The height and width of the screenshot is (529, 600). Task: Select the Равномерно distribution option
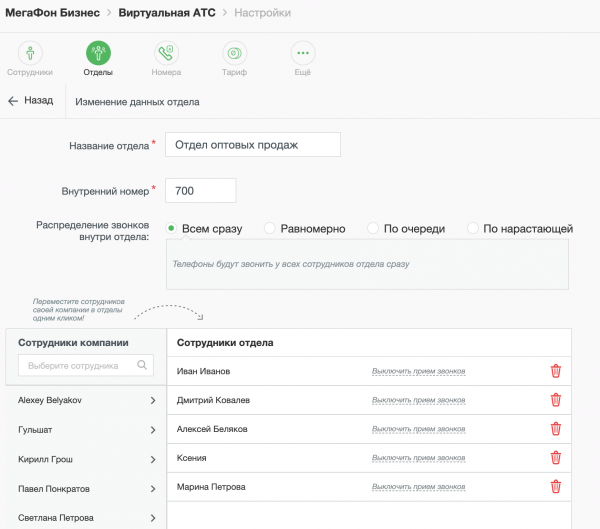pyautogui.click(x=270, y=229)
